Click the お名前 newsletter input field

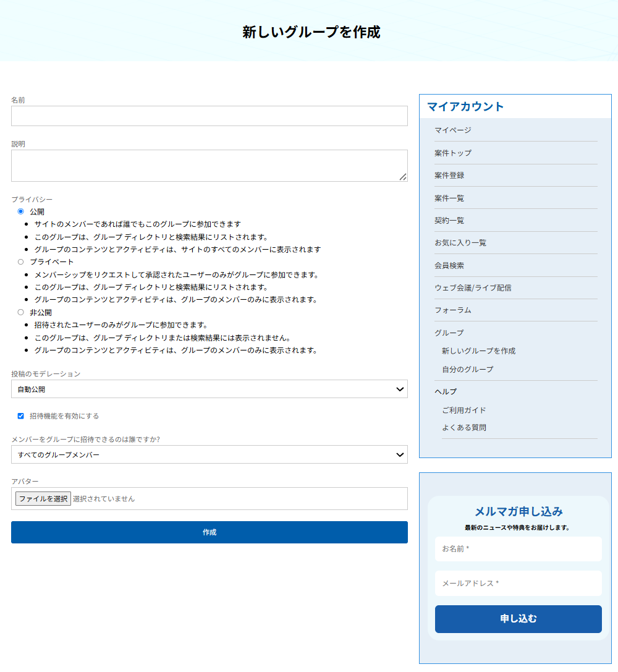tap(519, 549)
